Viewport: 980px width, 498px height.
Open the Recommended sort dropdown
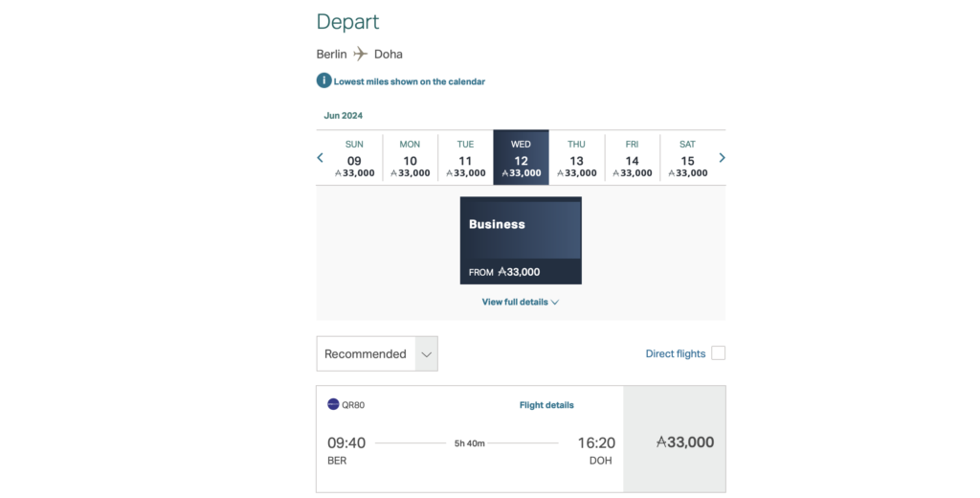(x=377, y=353)
